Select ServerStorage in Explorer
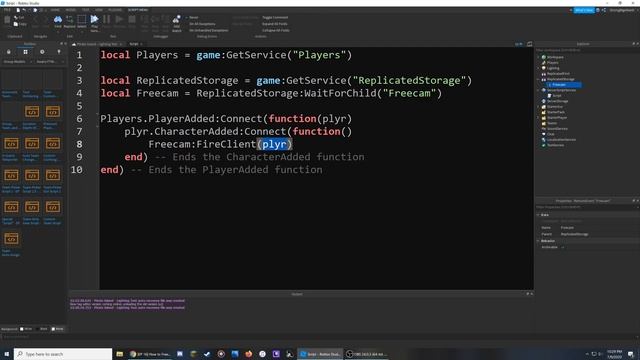 point(557,101)
